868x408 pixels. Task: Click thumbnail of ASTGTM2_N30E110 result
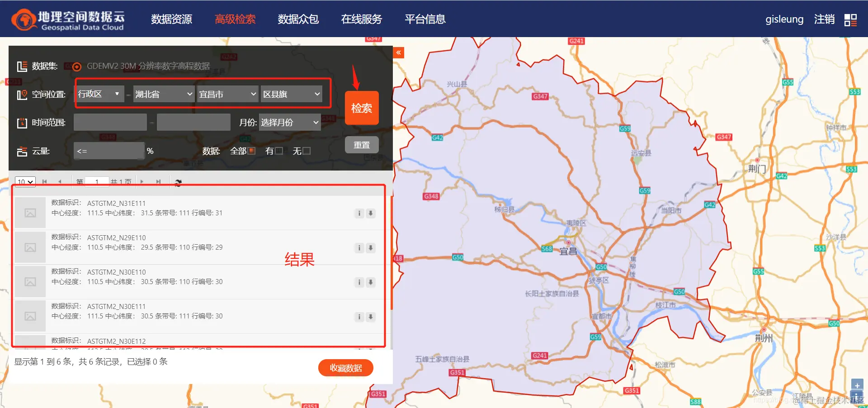click(30, 281)
